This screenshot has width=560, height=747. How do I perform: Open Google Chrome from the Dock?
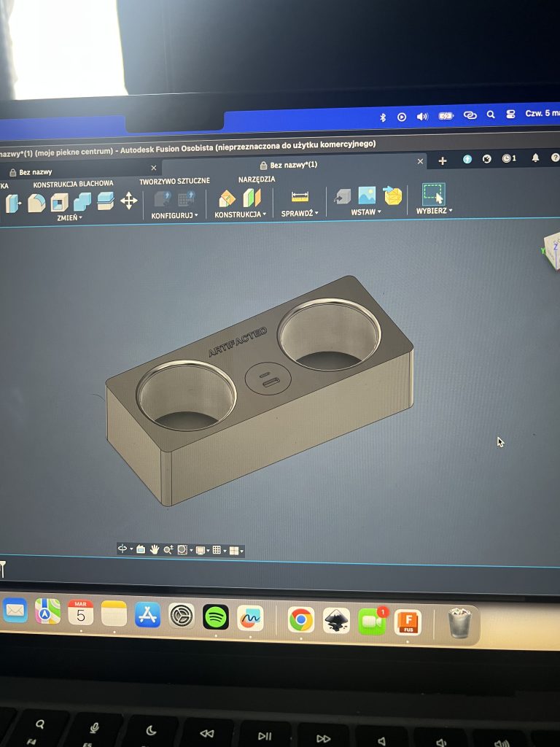[301, 619]
